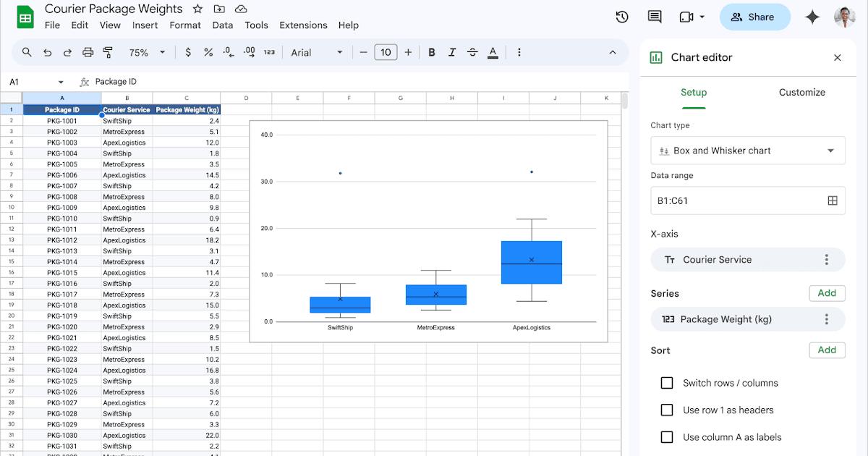Format as currency
This screenshot has height=456, width=868.
[x=189, y=52]
